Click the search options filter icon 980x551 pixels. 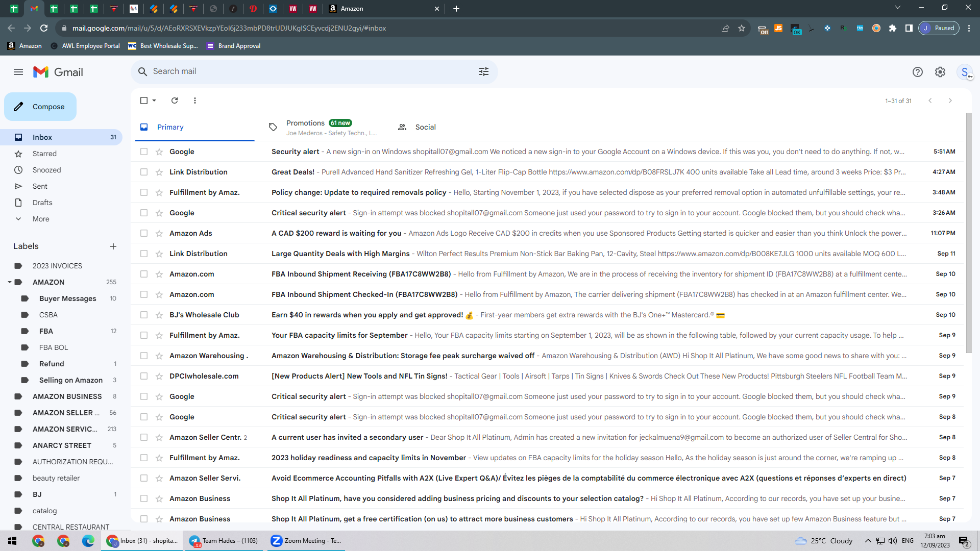(x=484, y=71)
